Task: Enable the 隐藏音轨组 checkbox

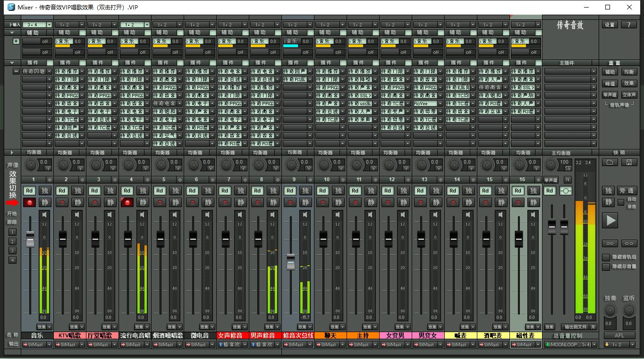Action: (606, 258)
